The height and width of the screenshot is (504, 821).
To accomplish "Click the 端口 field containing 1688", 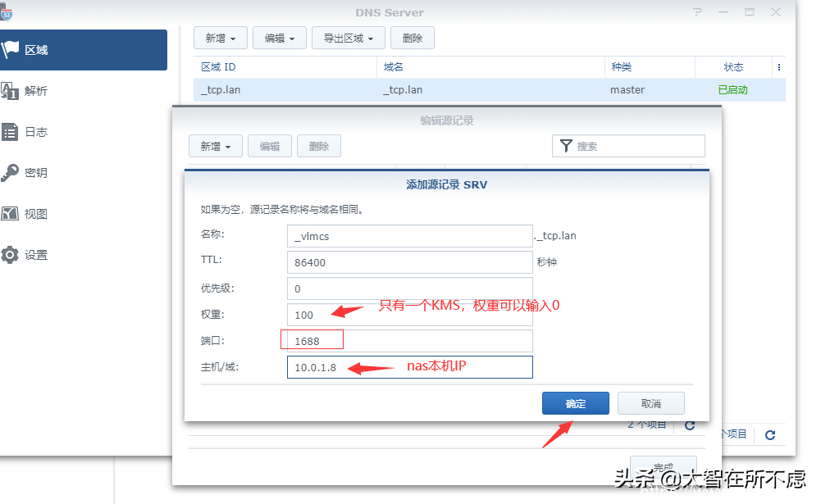I will 410,341.
